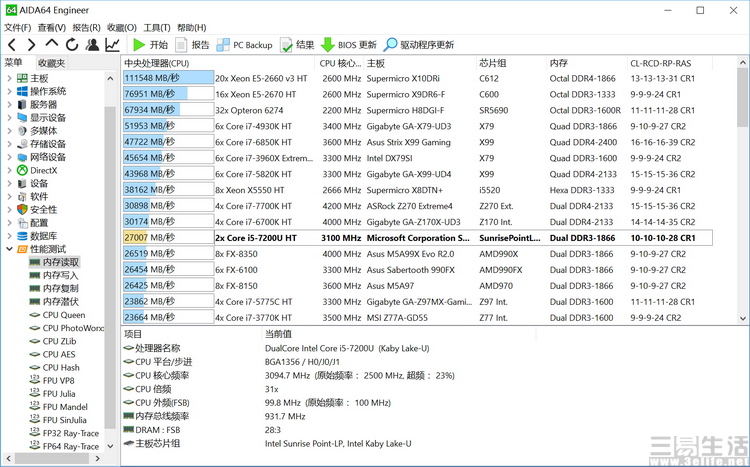Open the graph chart icon in toolbar

click(112, 45)
